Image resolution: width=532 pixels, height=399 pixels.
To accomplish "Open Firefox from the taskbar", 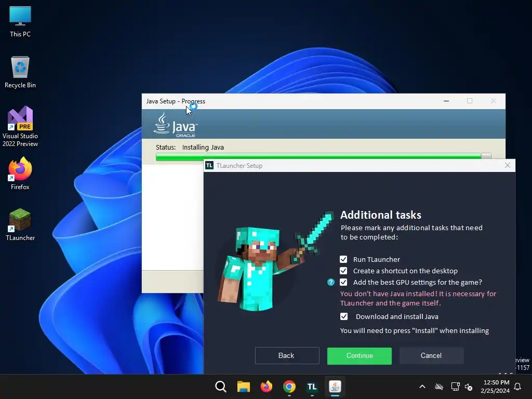I will (x=267, y=387).
